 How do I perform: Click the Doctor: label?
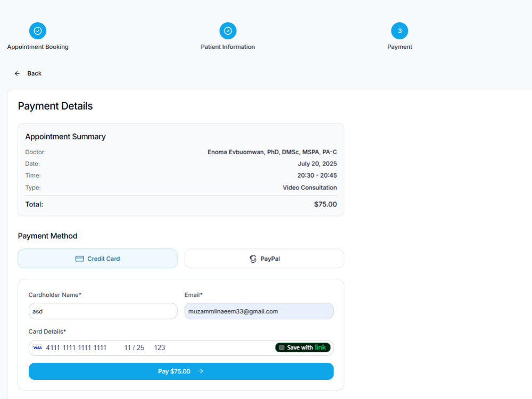click(x=35, y=152)
